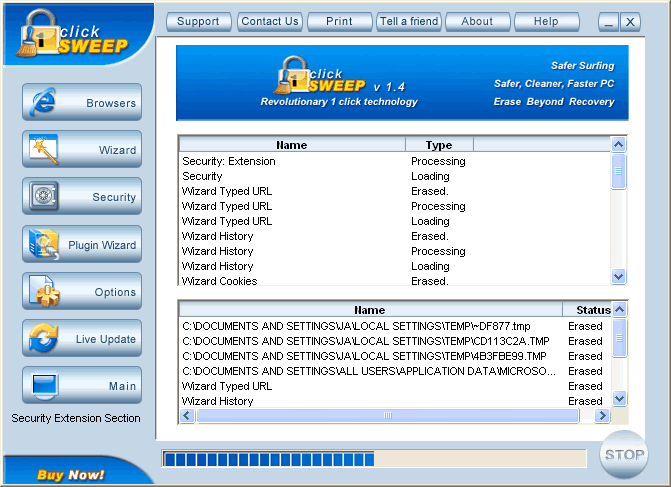Select 'Wizard Typed URL' row marked Processing
This screenshot has width=671, height=487.
tap(395, 206)
